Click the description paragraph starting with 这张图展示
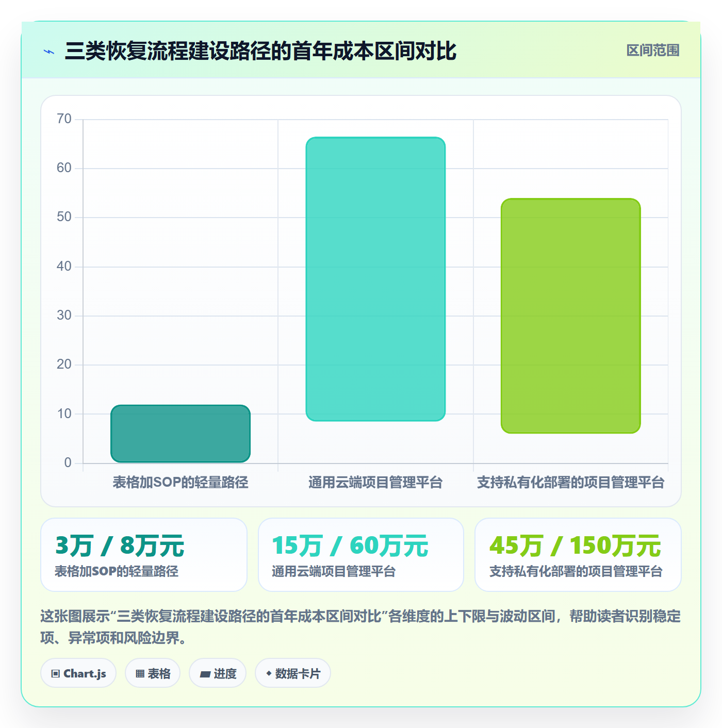 pyautogui.click(x=361, y=627)
